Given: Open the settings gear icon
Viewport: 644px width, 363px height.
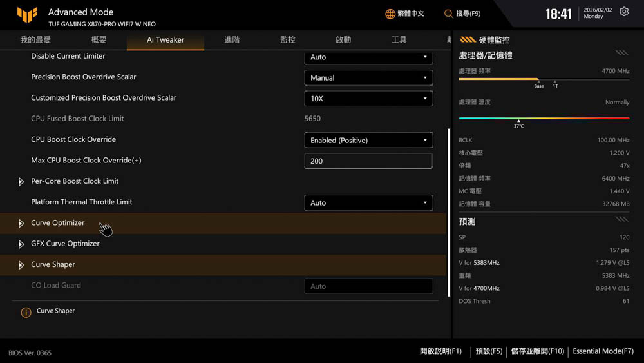Looking at the screenshot, I should pos(624,12).
